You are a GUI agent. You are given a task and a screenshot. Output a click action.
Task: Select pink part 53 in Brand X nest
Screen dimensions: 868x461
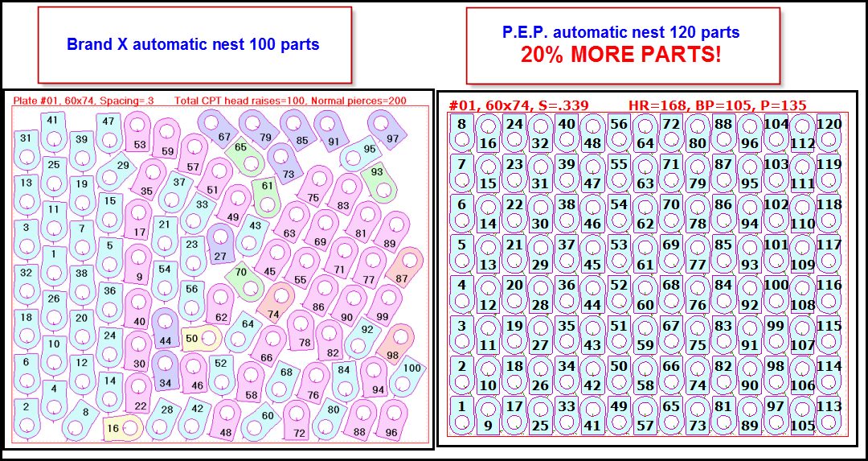137,132
